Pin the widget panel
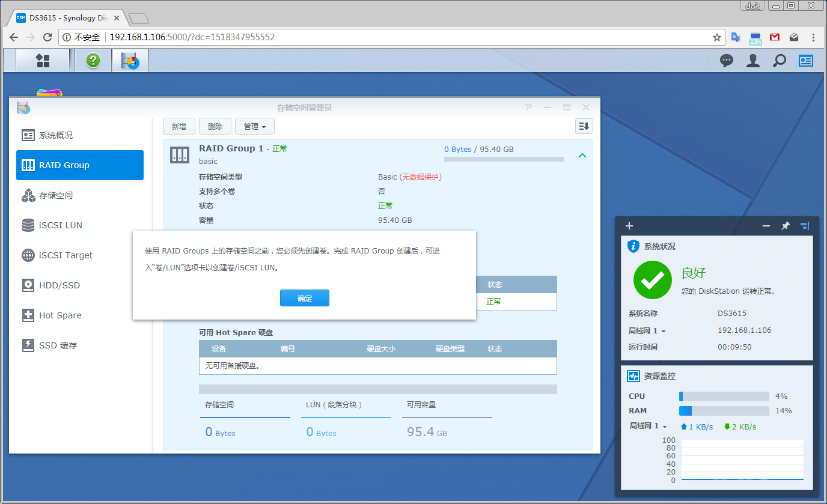The width and height of the screenshot is (827, 504). click(785, 226)
